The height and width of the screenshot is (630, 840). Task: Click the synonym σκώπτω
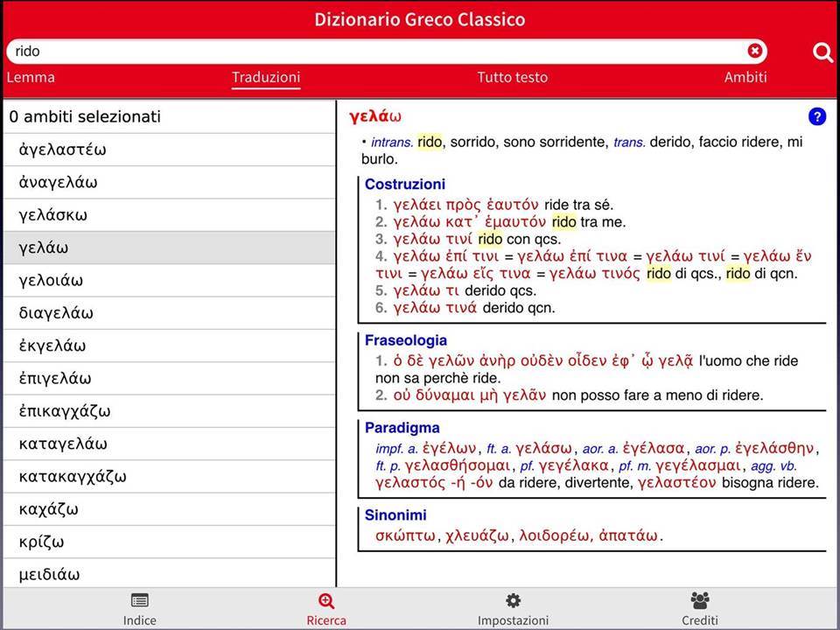pos(405,535)
